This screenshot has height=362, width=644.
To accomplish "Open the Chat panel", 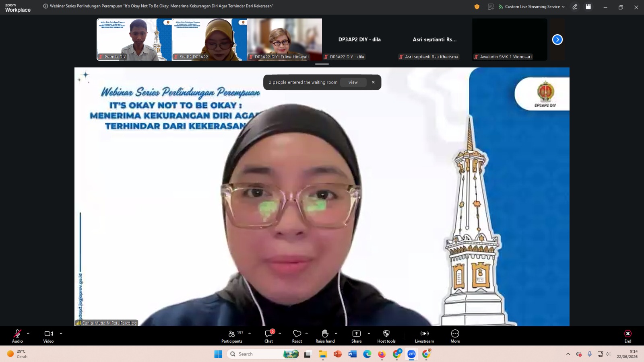I will pos(269,336).
